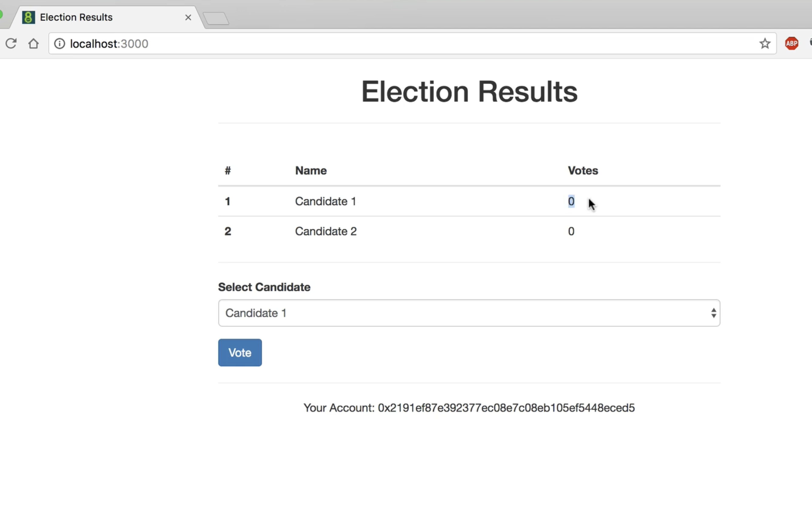Click the vote count for Candidate 2
This screenshot has width=812, height=506.
pos(571,231)
